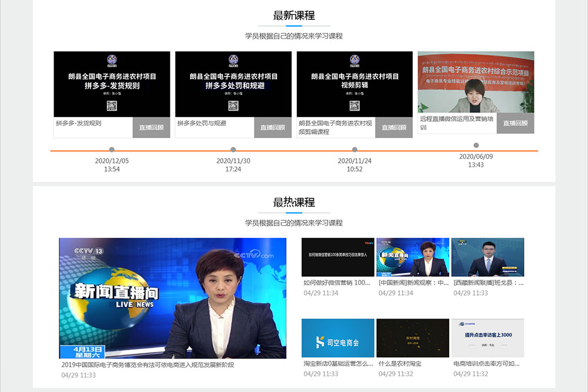The height and width of the screenshot is (392, 588).
Task: Open the 拼多多-发货规则 course thumbnail
Action: (112, 84)
